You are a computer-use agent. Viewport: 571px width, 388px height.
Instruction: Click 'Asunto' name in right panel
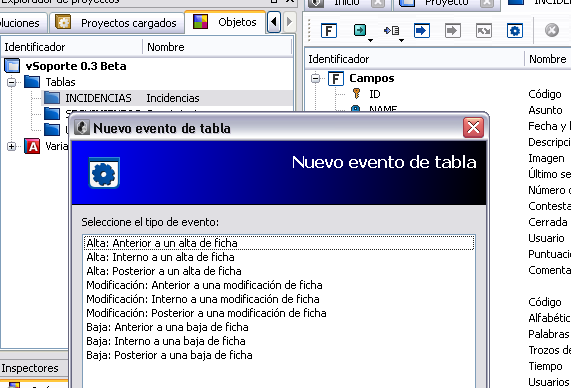(545, 110)
